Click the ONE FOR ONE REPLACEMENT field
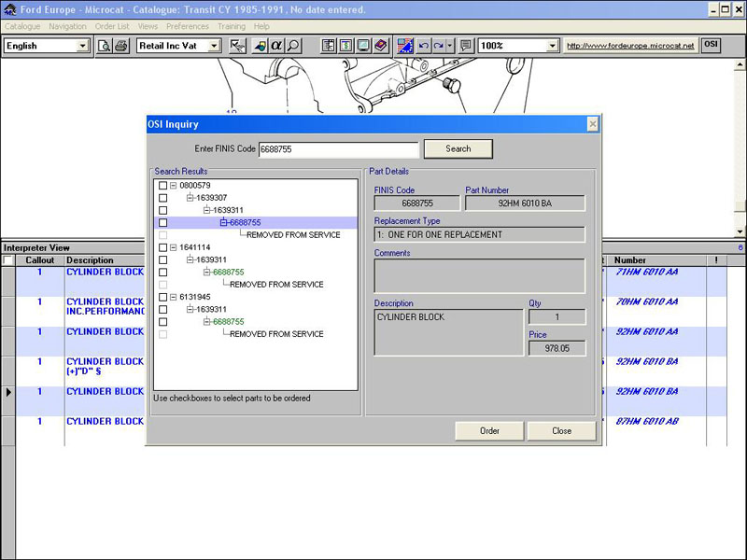Screen dimensions: 747x560 click(x=480, y=235)
